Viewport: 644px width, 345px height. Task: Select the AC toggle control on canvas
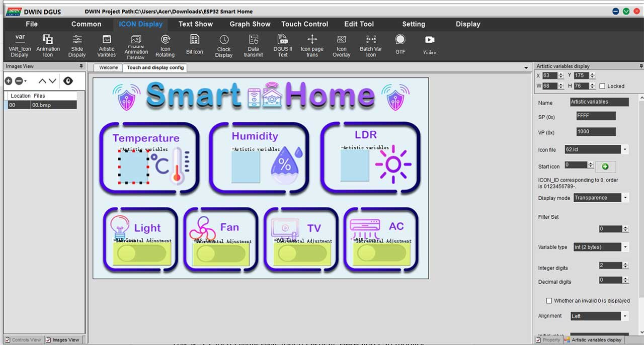tap(382, 254)
